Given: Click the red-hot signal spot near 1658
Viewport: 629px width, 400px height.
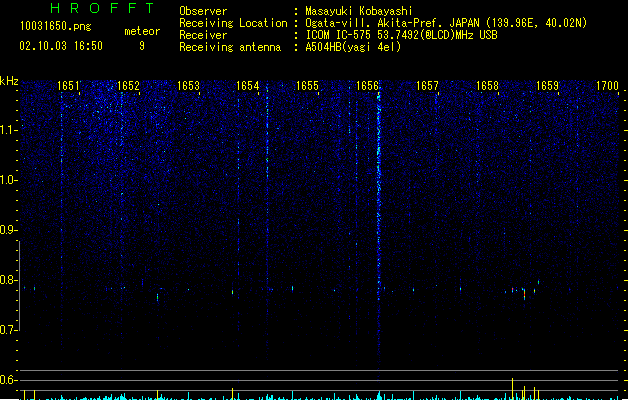Looking at the screenshot, I should click(524, 294).
